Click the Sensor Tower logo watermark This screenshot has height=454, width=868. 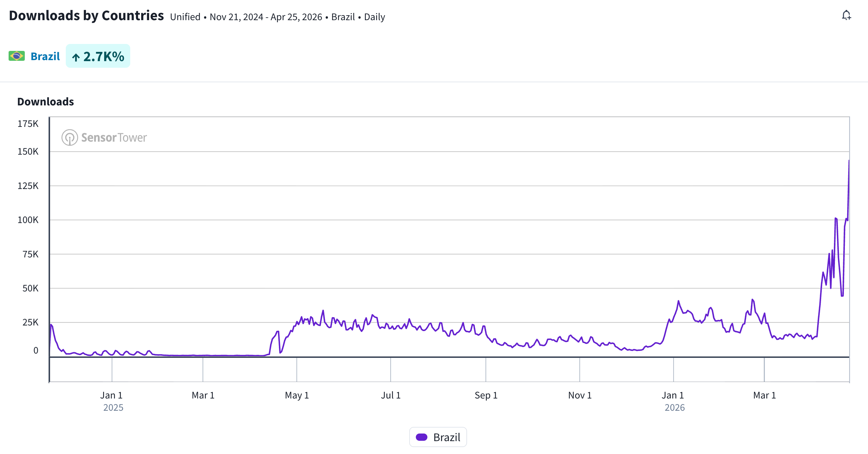[x=104, y=137]
